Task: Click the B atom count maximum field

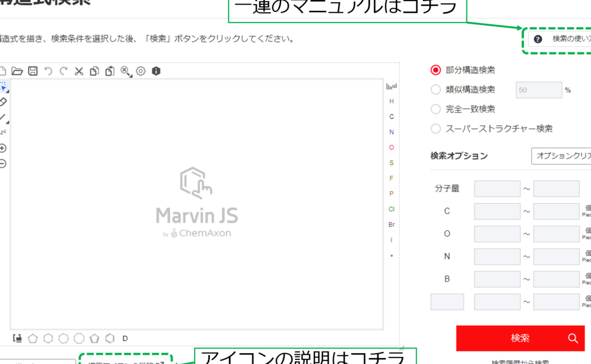Action: (556, 279)
